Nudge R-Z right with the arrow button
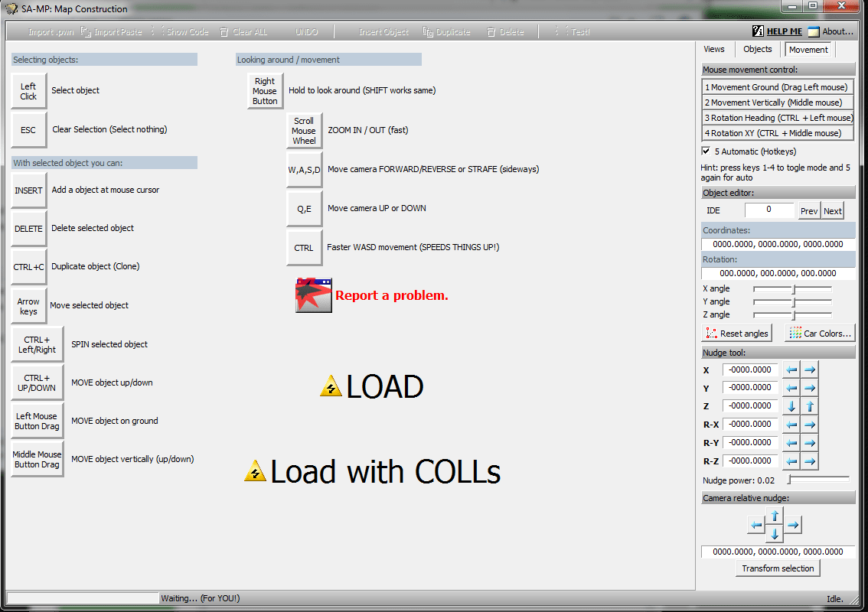This screenshot has width=868, height=612. (810, 461)
